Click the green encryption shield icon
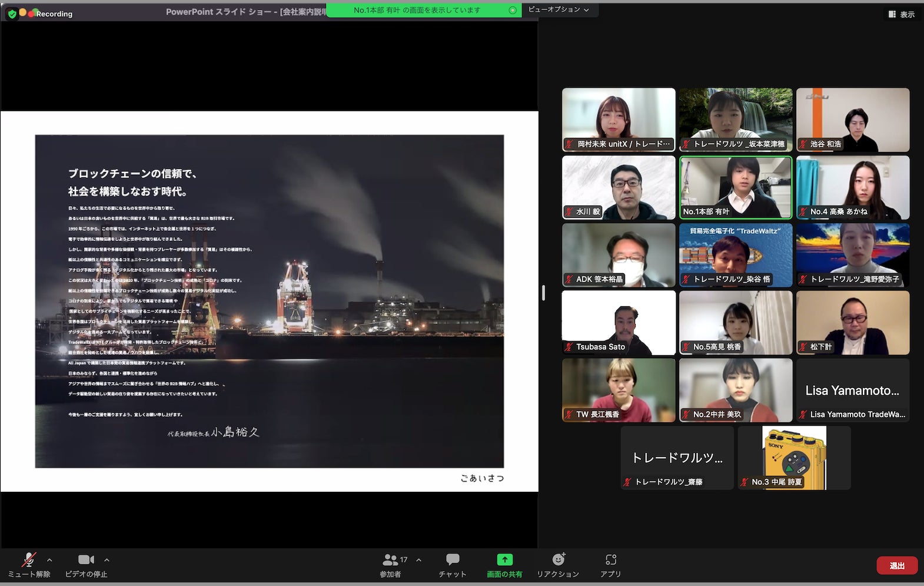Image resolution: width=924 pixels, height=586 pixels. pyautogui.click(x=12, y=14)
